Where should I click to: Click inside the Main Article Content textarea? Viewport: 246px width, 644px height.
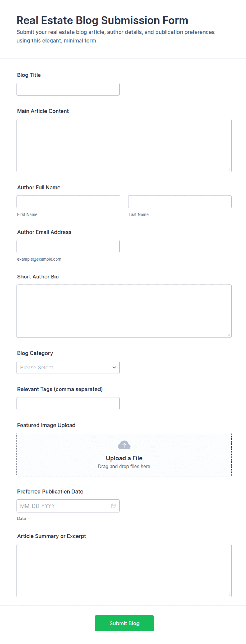pyautogui.click(x=124, y=145)
